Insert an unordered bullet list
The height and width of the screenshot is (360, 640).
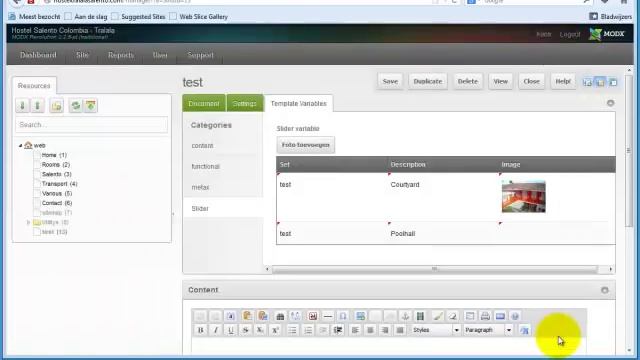tap(292, 330)
